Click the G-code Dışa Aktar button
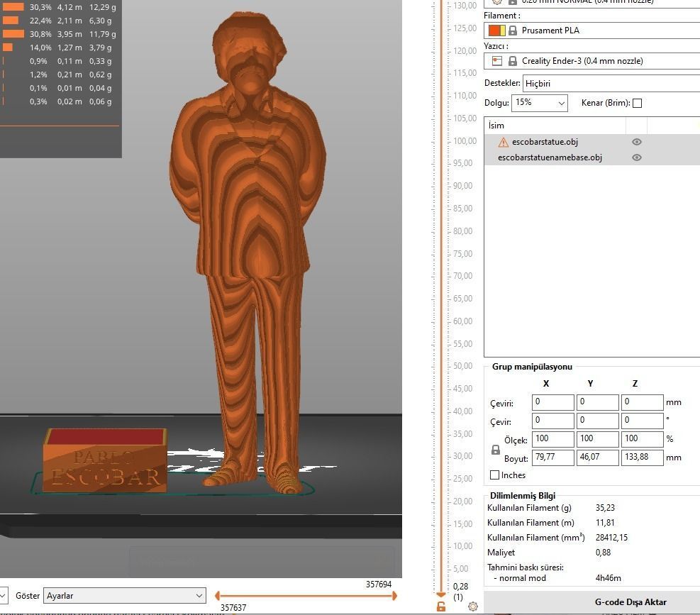 [630, 602]
